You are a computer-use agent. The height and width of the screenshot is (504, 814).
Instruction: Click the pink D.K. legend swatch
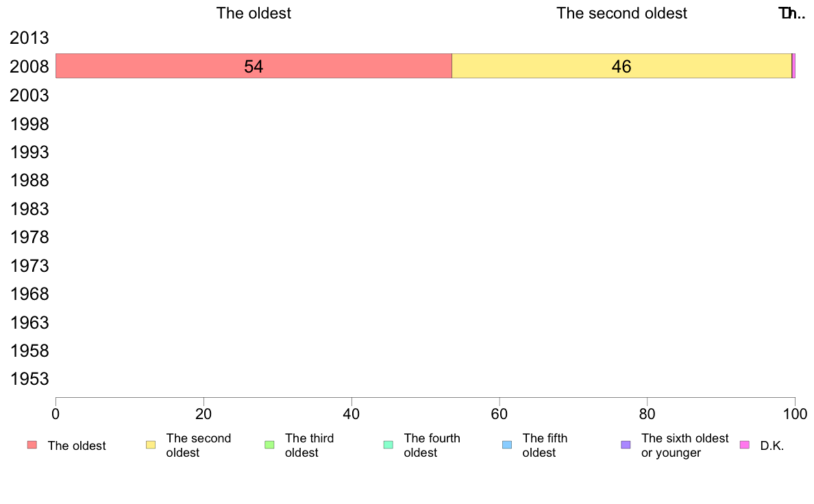coord(744,445)
